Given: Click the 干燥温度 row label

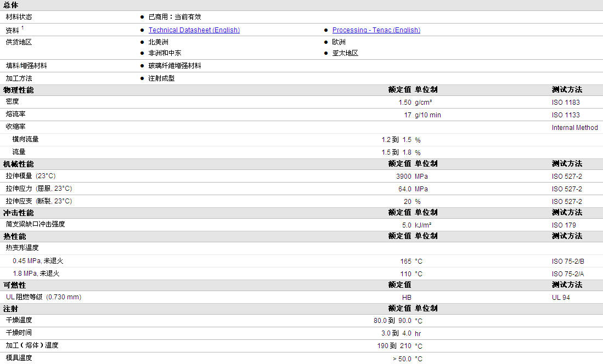Looking at the screenshot, I should tap(19, 320).
